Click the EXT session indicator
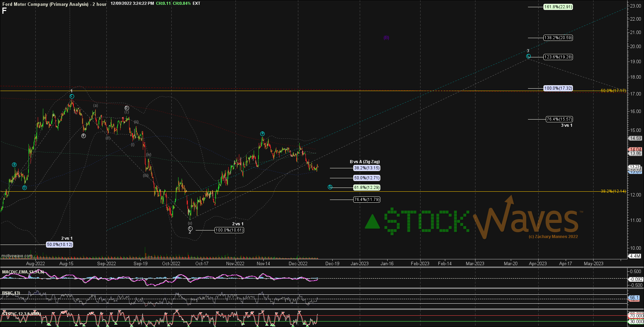Viewport: 644px width, 327px height. (x=197, y=3)
